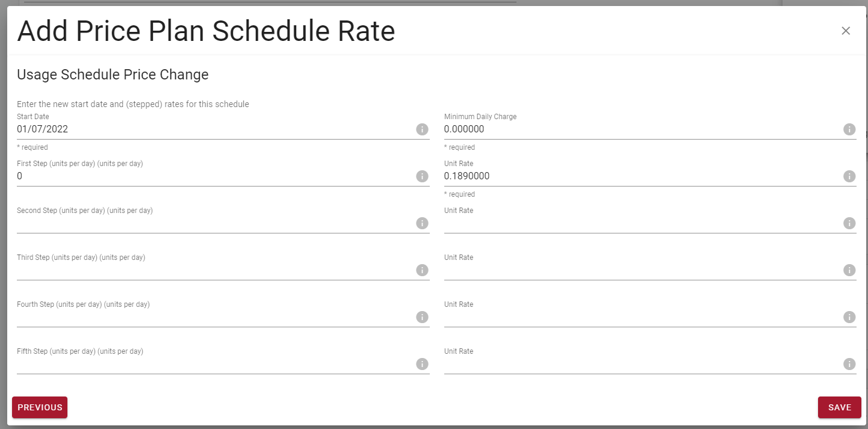Click the Third Step info icon
The width and height of the screenshot is (868, 429).
click(x=422, y=270)
